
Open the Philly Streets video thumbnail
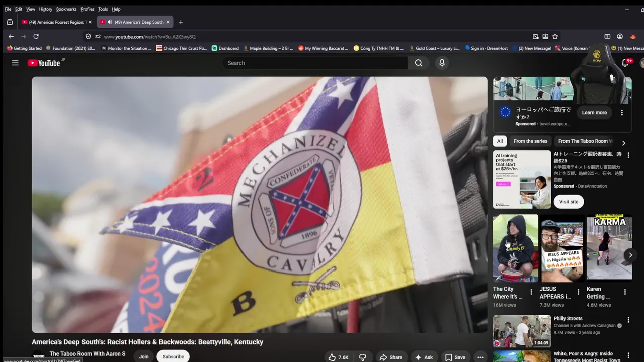coord(522,331)
